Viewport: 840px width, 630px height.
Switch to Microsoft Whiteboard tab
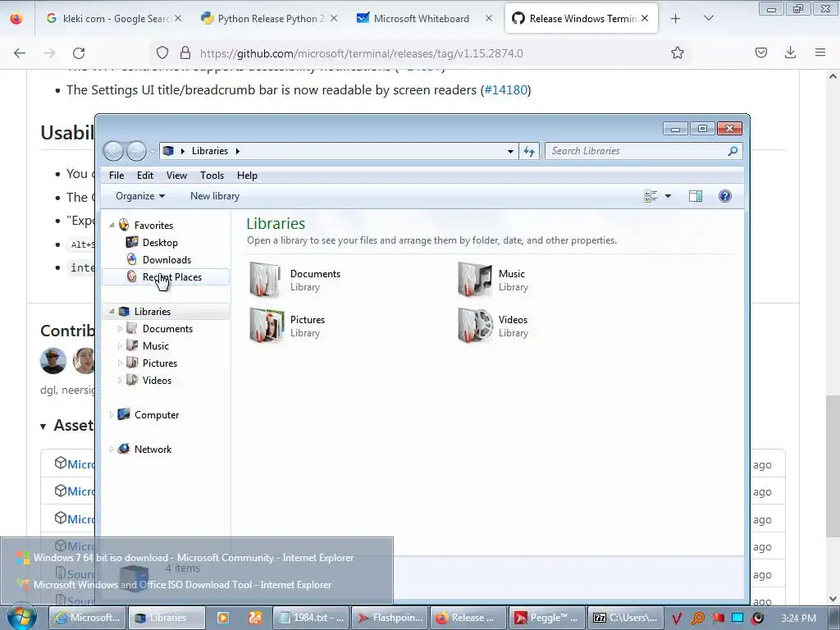tap(421, 19)
